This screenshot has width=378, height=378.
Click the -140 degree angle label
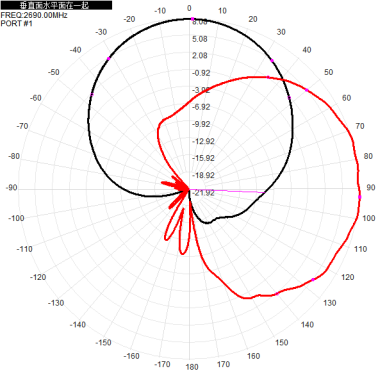tap(78, 324)
